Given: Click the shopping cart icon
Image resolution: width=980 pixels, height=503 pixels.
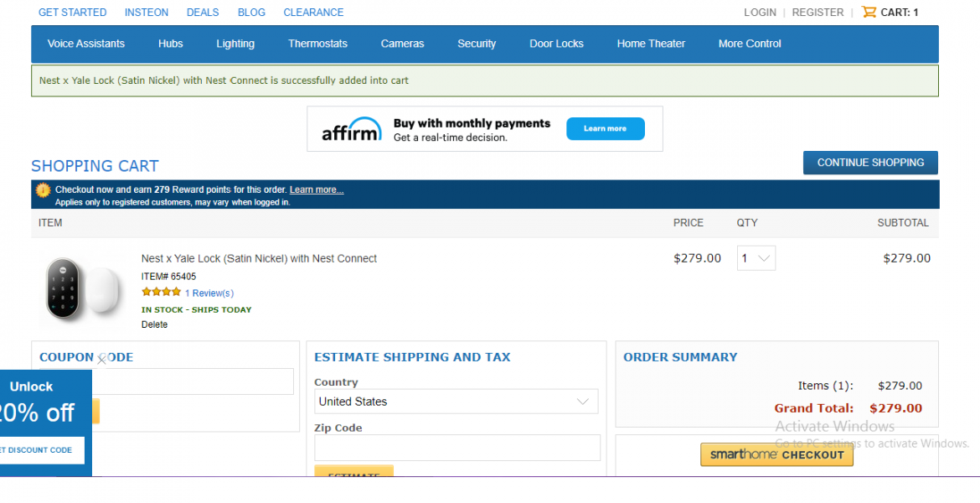Looking at the screenshot, I should point(869,13).
